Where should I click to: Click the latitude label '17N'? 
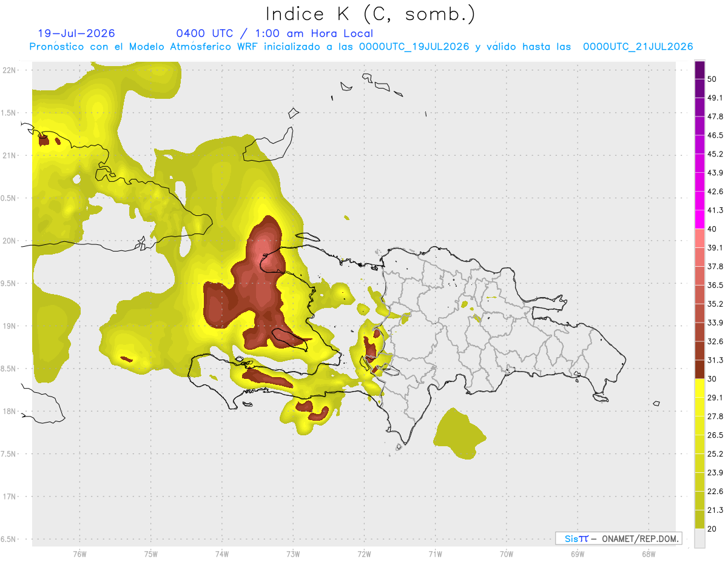pos(10,497)
